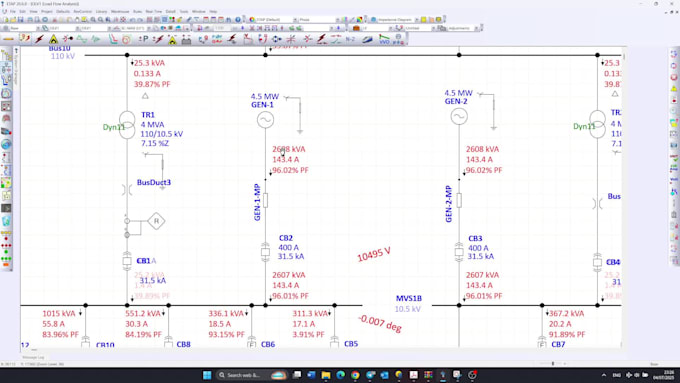Select Motor Acceleration analysis mode icon

(x=68, y=39)
